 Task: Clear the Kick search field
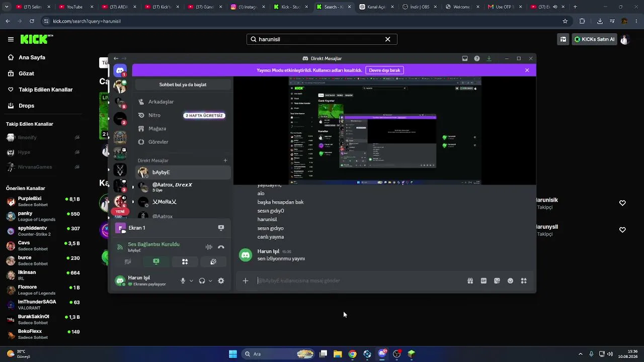(x=387, y=39)
